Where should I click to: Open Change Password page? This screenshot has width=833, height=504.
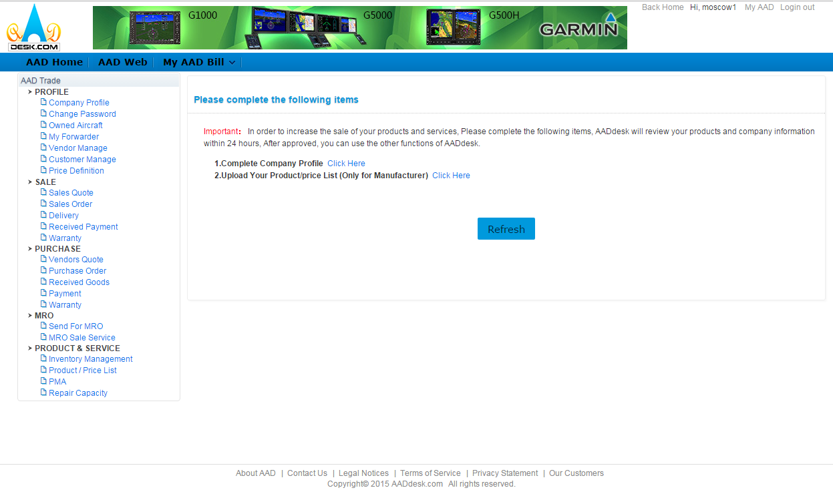tap(82, 114)
